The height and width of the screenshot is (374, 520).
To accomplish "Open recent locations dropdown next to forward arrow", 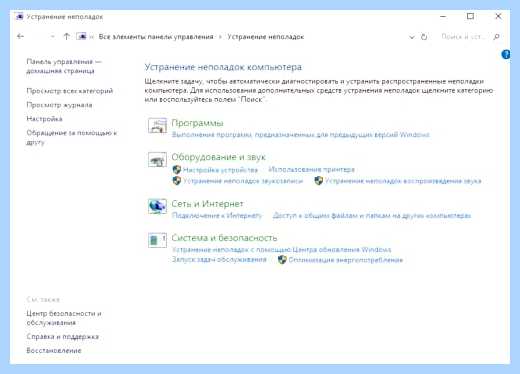I will click(x=52, y=37).
